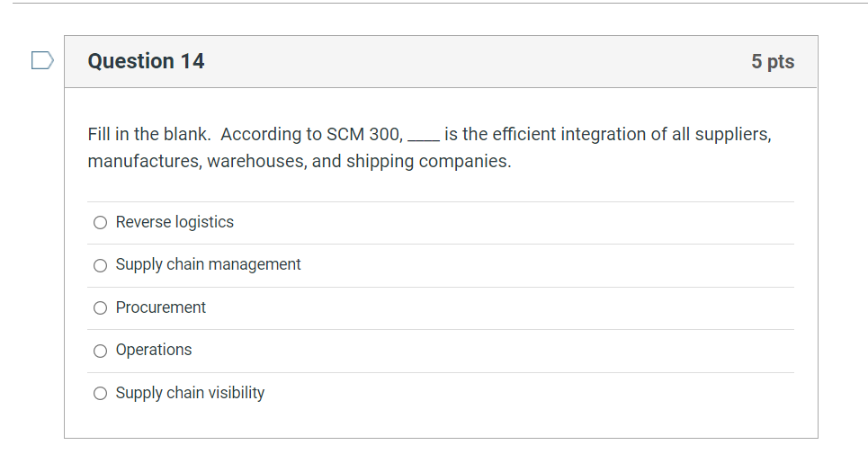The image size is (868, 463).
Task: Click the second line starting with "manufactures, warehouses"
Action: 299,162
